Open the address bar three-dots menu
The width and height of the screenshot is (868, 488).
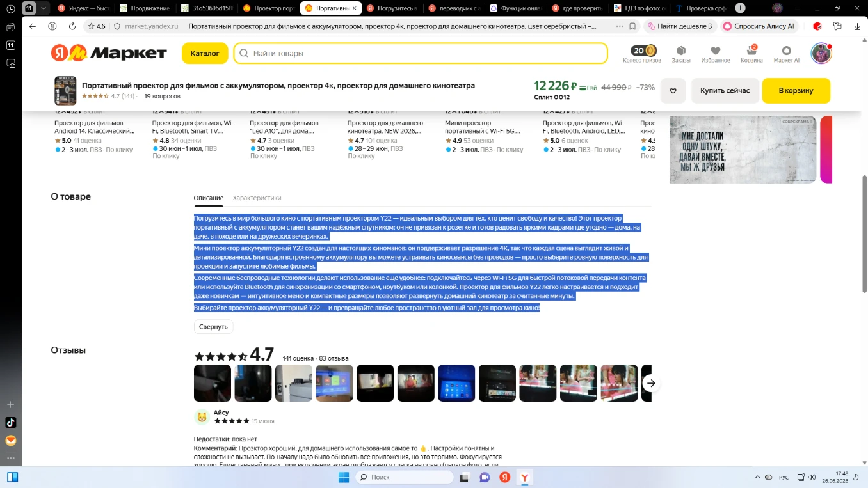click(619, 26)
